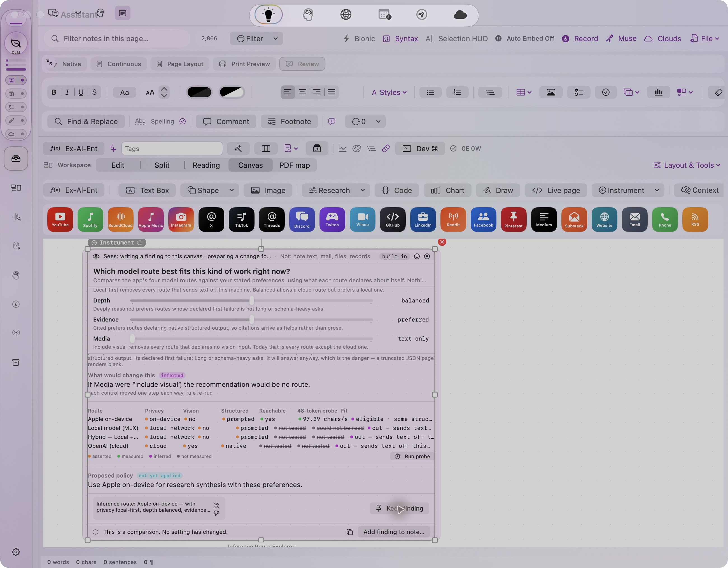The height and width of the screenshot is (568, 728).
Task: Toggle bold formatting
Action: (54, 92)
